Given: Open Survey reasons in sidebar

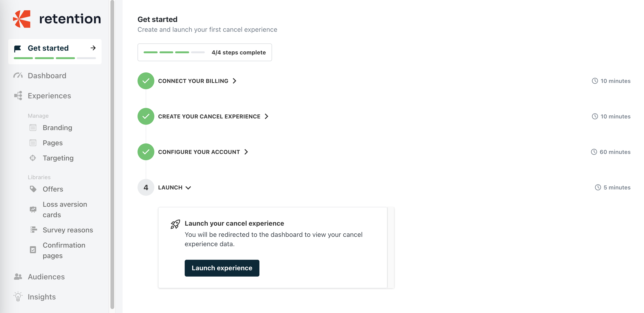Looking at the screenshot, I should (x=68, y=230).
